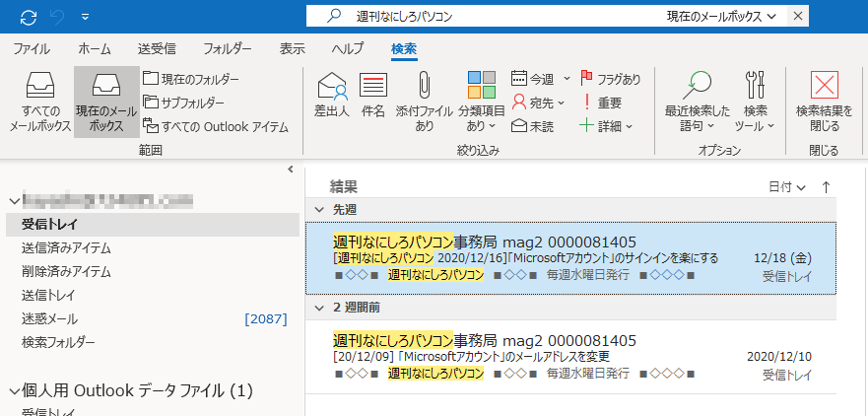Clear the search with the X button
Viewport: 868px width, 416px height.
coord(798,16)
